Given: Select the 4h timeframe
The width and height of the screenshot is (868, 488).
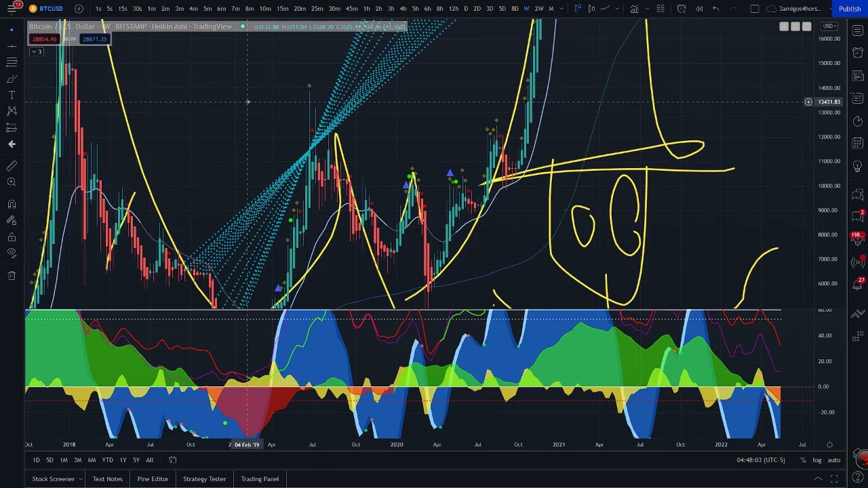Looking at the screenshot, I should [x=403, y=9].
